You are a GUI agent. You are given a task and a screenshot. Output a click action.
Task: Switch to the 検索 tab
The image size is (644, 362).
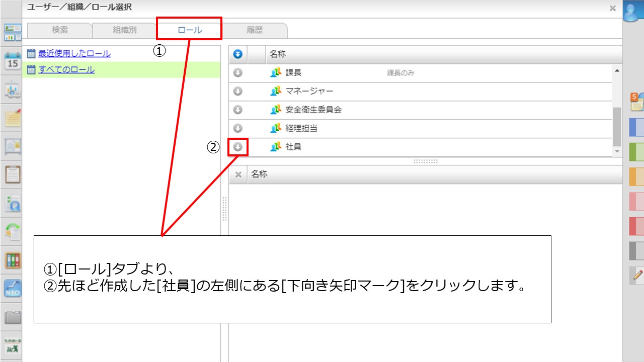tap(60, 30)
